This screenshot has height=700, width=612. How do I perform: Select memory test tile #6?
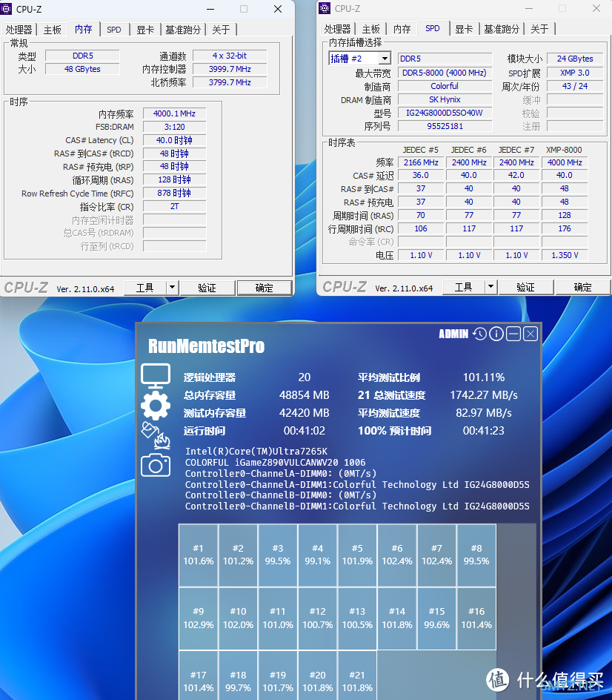(x=397, y=555)
